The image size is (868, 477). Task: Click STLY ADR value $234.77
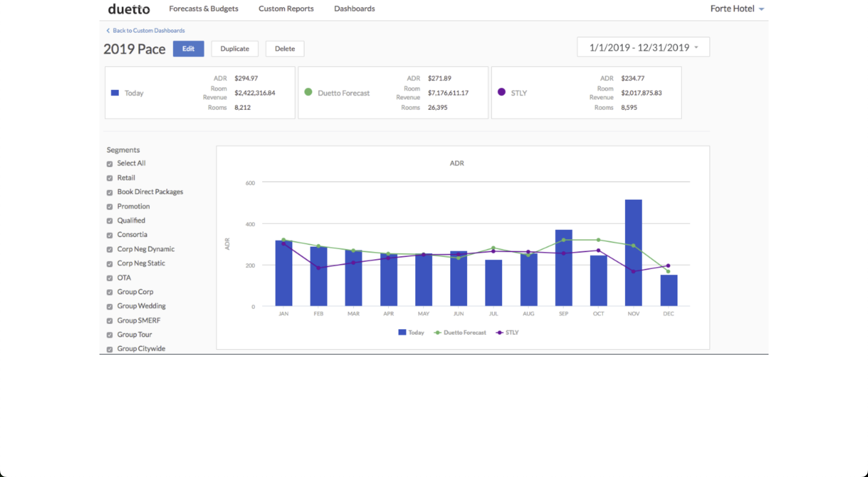[633, 78]
